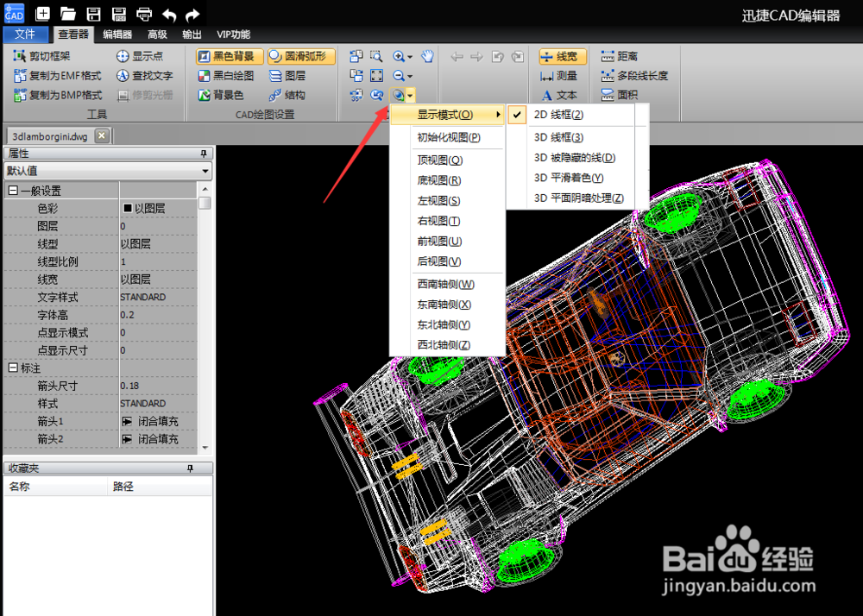Viewport: 863px width, 616px height.
Task: Switch to the 编辑器 ribbon tab
Action: tap(117, 35)
